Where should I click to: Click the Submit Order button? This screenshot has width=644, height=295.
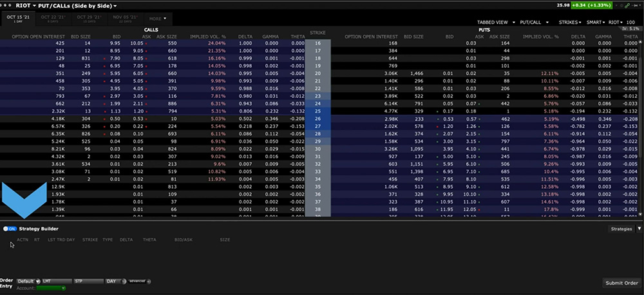(x=622, y=283)
